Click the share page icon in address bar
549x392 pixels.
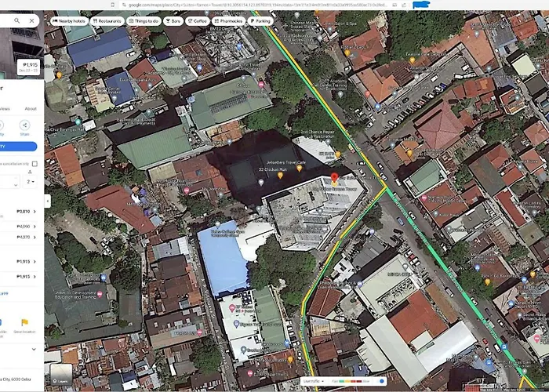(x=404, y=5)
